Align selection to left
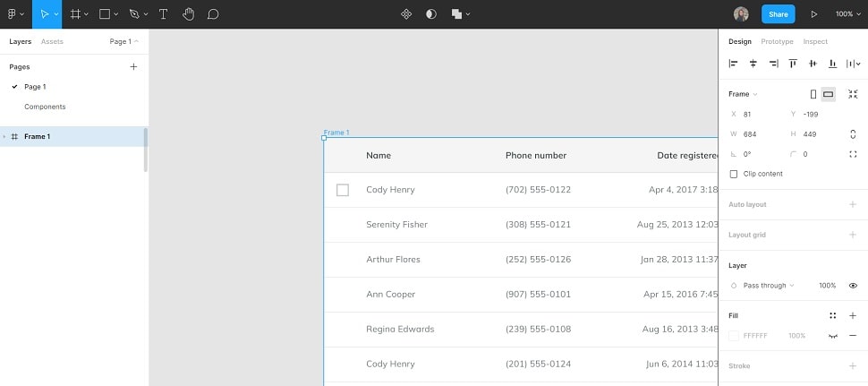Viewport: 868px width, 386px height. click(734, 64)
